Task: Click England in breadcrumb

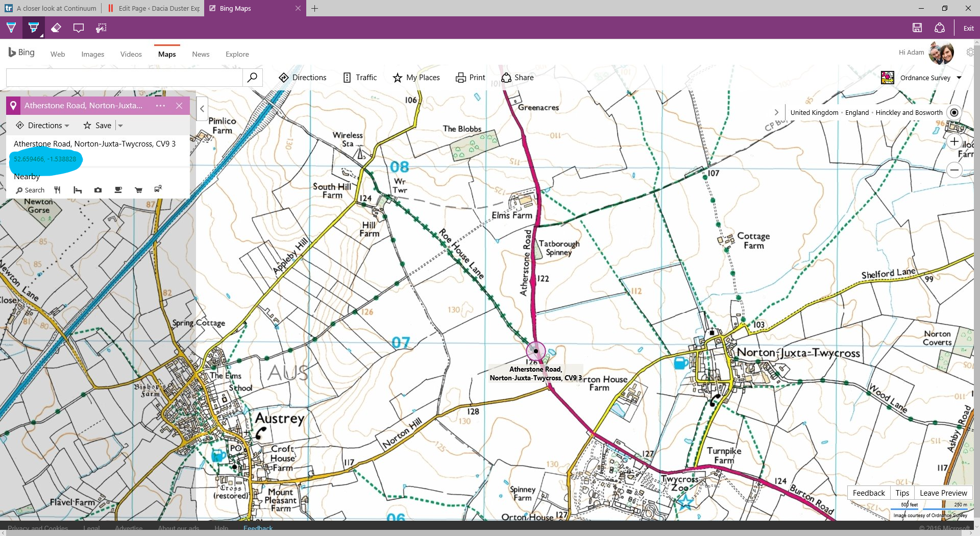Action: tap(857, 113)
